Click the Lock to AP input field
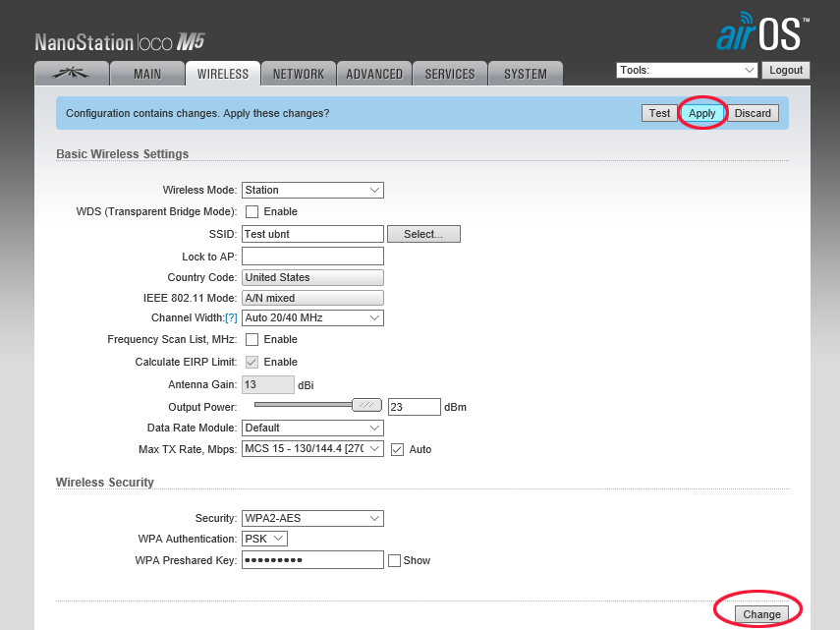Viewport: 840px width, 630px height. coord(312,256)
